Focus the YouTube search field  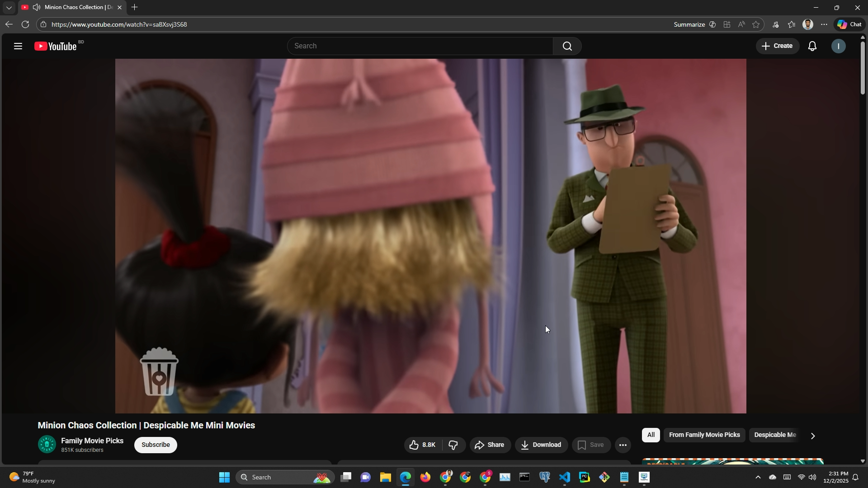point(420,46)
